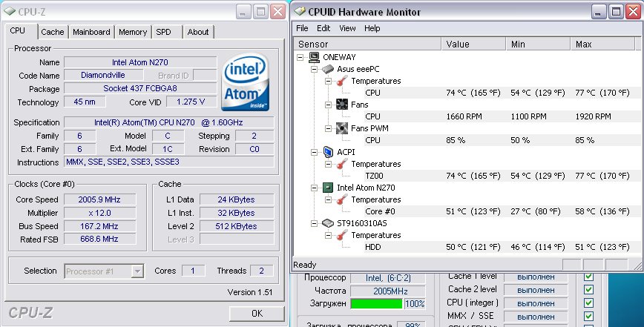Click the thermometer icon under Intel Atom N270
Image resolution: width=644 pixels, height=327 pixels.
coord(342,199)
